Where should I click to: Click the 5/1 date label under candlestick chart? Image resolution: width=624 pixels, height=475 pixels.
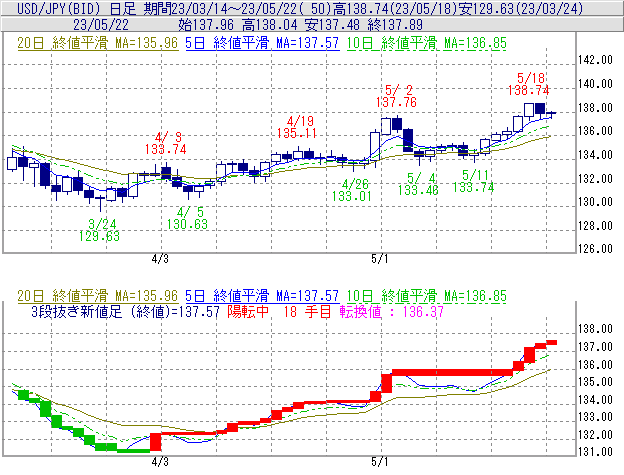380,259
